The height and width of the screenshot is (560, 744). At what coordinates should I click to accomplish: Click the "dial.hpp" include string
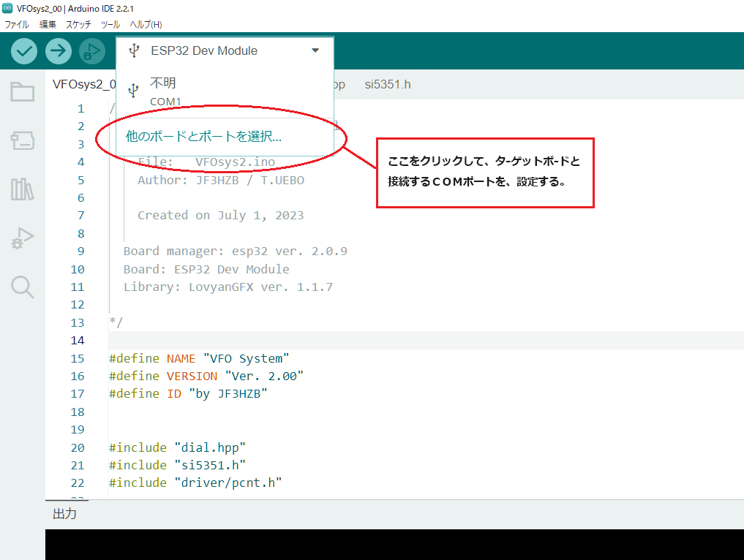click(x=210, y=447)
